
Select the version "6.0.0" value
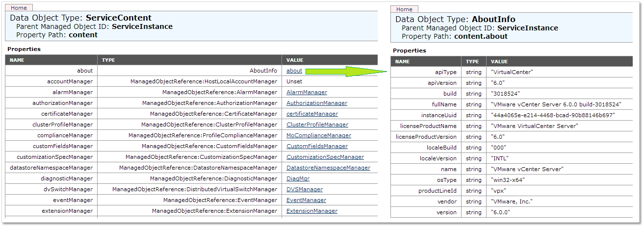(500, 212)
